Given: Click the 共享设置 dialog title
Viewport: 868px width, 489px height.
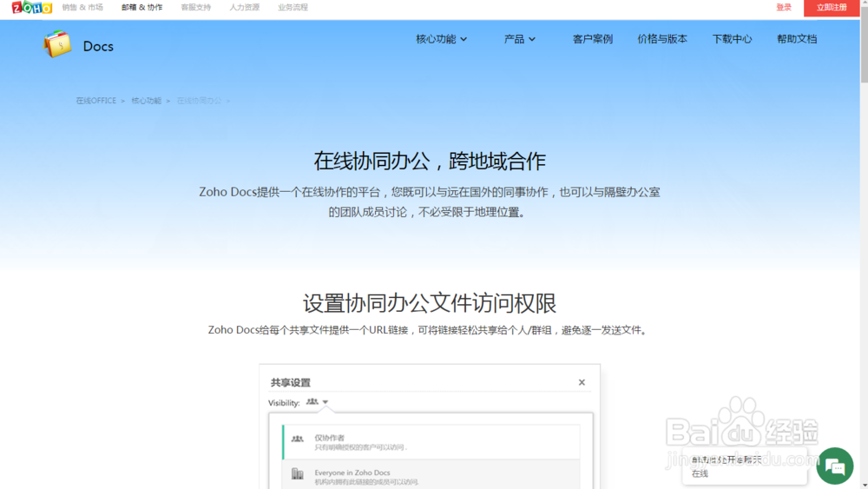Looking at the screenshot, I should pyautogui.click(x=291, y=383).
